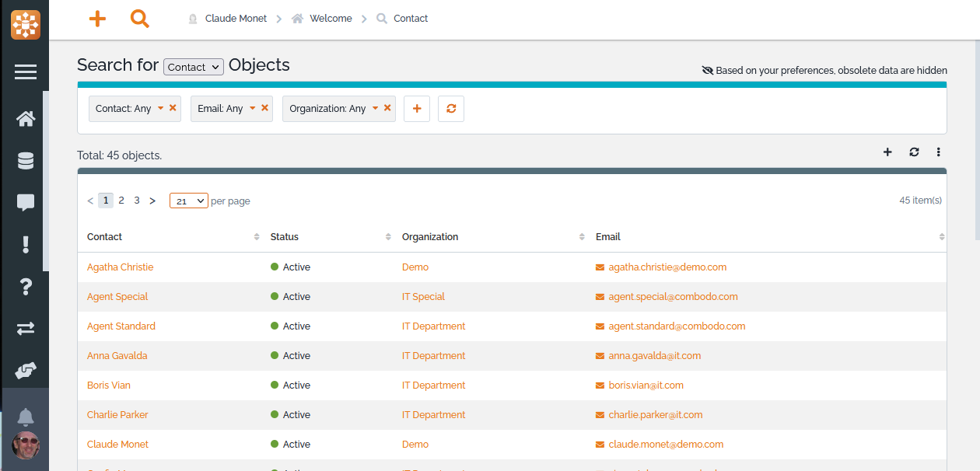Open the object class Contact dropdown
This screenshot has height=471, width=980.
(194, 67)
